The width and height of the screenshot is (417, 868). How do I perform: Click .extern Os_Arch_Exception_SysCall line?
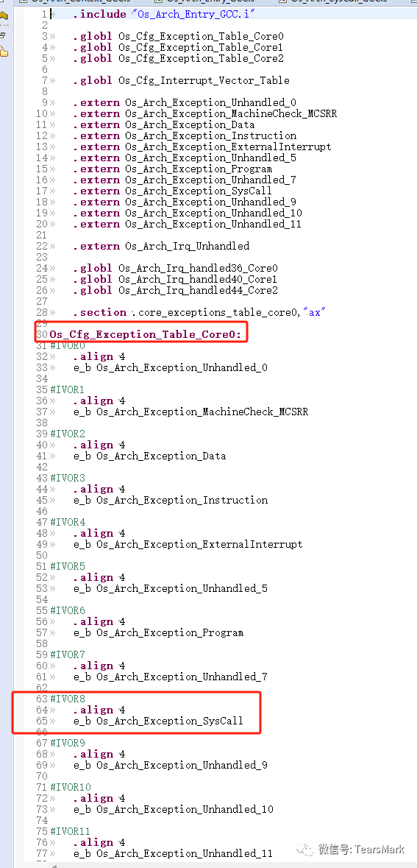click(x=173, y=191)
